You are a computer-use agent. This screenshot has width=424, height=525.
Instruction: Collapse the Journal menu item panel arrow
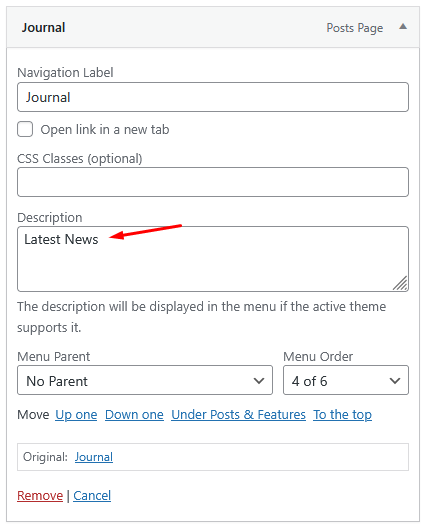pos(403,27)
